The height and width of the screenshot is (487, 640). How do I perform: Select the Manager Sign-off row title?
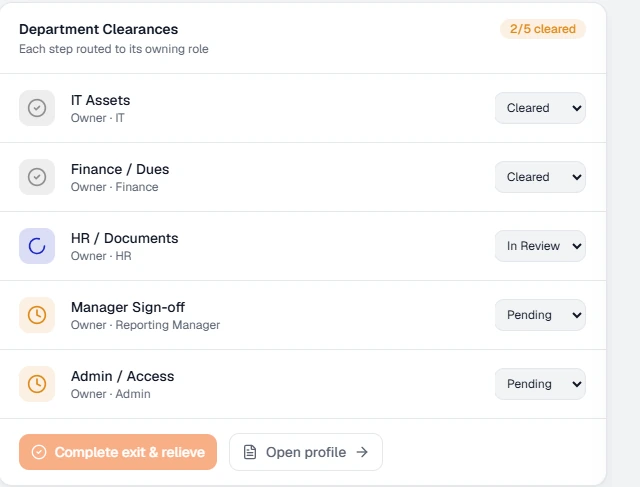128,307
